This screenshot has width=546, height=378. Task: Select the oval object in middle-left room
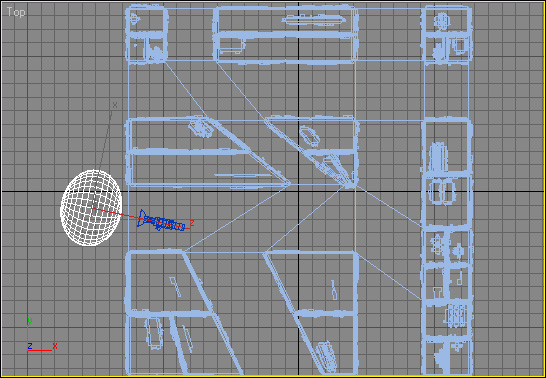pos(201,128)
